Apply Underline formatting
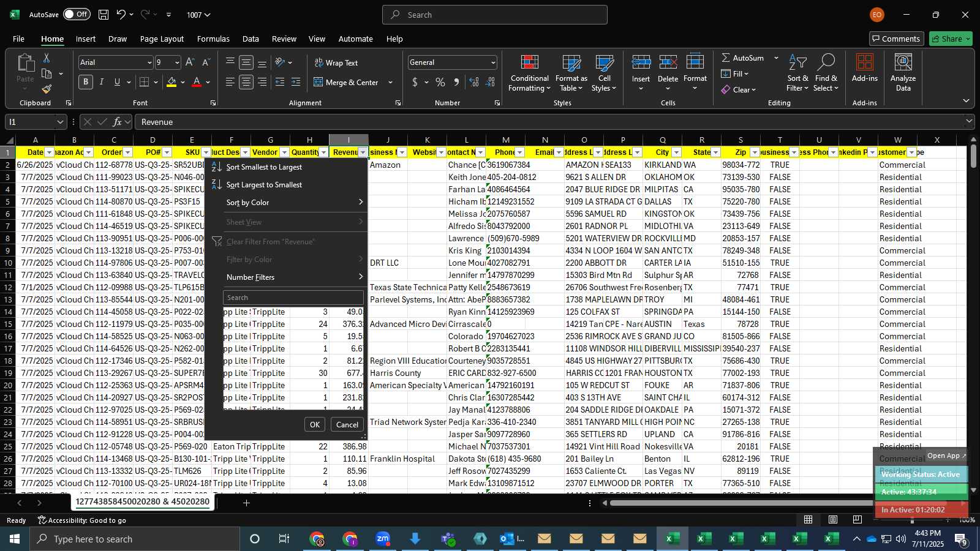 tap(117, 82)
